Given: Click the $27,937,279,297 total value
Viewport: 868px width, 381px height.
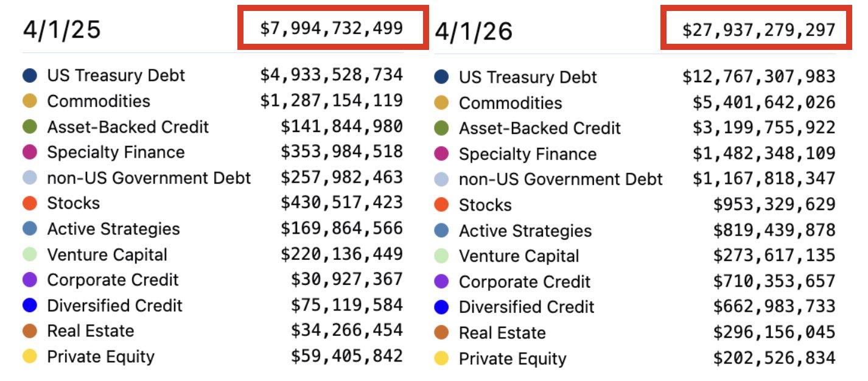Looking at the screenshot, I should point(758,30).
